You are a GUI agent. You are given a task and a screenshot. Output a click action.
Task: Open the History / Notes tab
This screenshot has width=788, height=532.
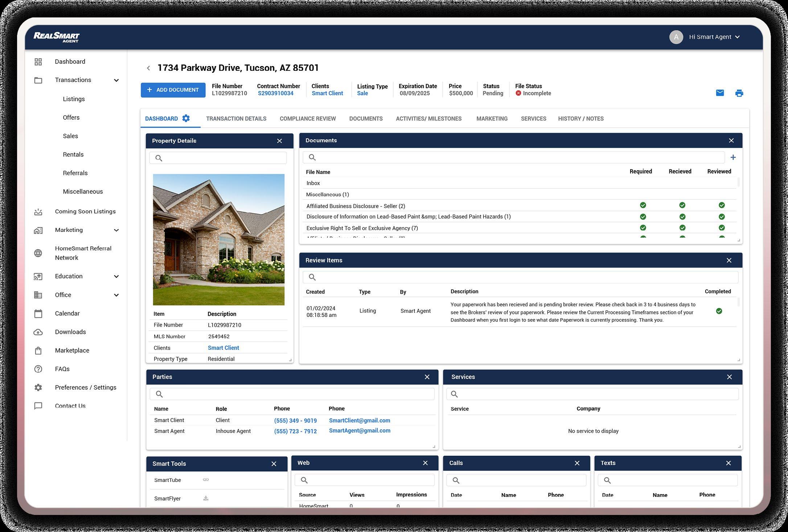point(580,119)
